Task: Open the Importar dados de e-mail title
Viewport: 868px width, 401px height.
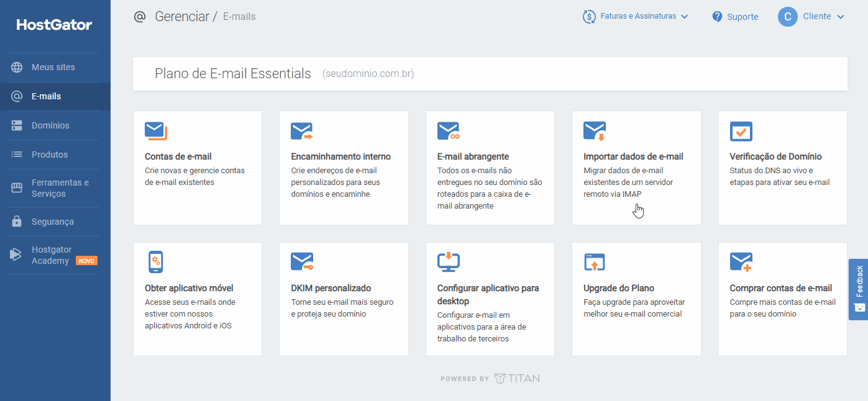Action: [633, 156]
